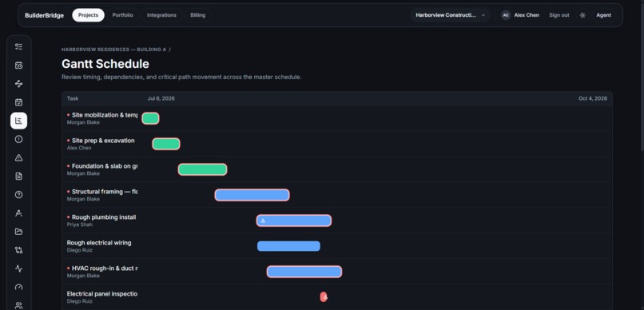This screenshot has width=644, height=310.
Task: Click Priya Shah under Rough plumbing install
Action: coord(80,225)
